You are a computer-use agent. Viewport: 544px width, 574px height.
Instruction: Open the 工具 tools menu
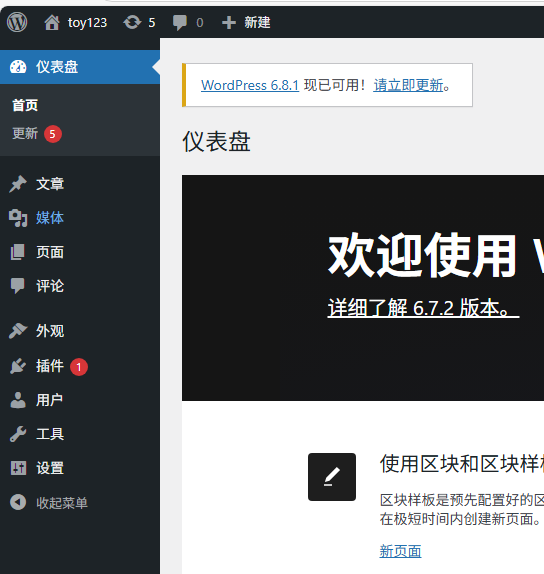pos(50,434)
